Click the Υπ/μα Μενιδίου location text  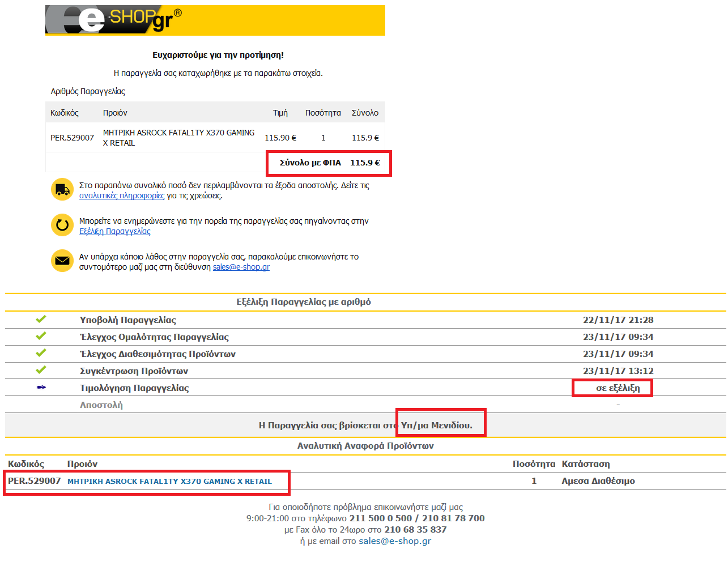[436, 425]
